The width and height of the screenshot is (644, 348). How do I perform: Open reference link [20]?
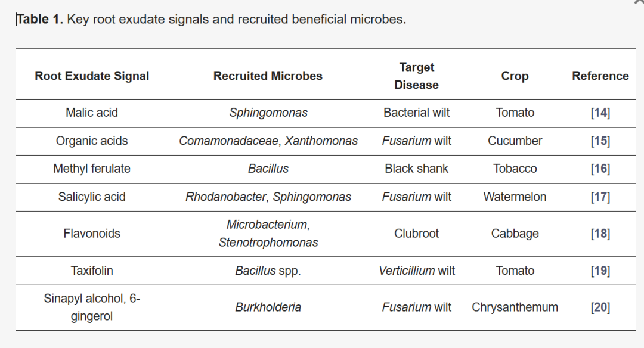pos(600,307)
